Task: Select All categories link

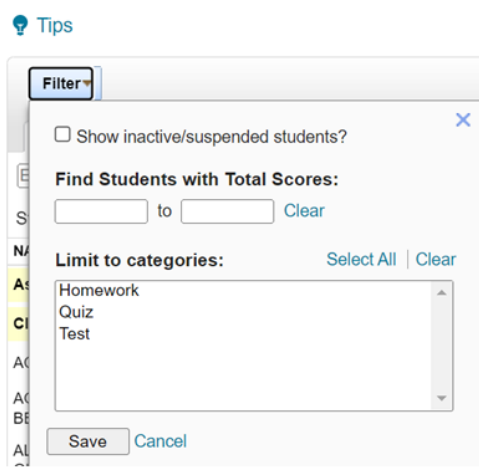Action: (361, 259)
